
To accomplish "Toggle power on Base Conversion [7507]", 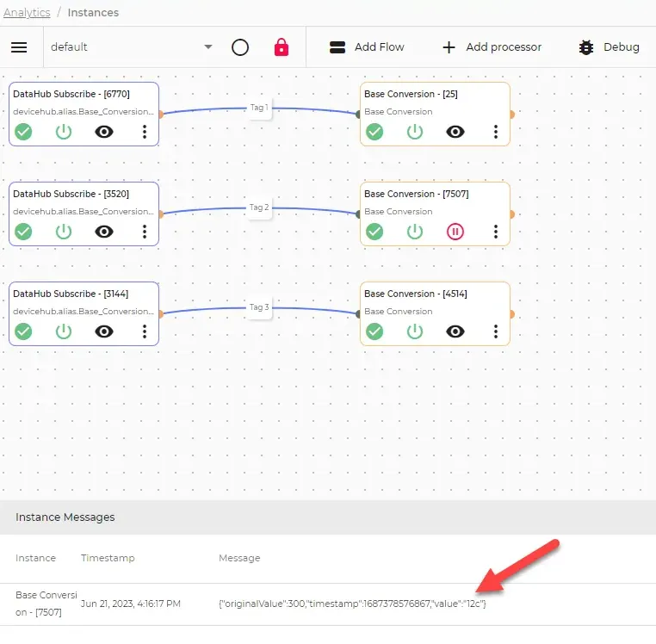I will point(415,232).
